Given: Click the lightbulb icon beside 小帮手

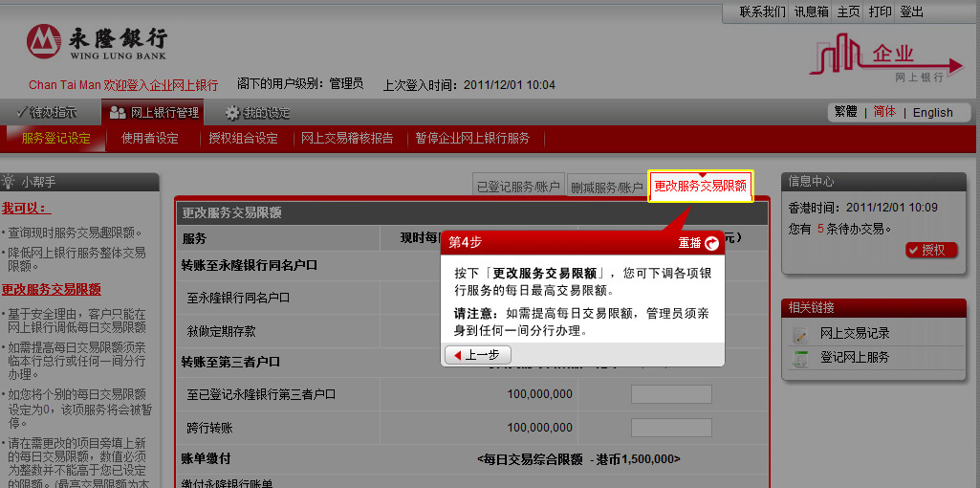Looking at the screenshot, I should 9,181.
